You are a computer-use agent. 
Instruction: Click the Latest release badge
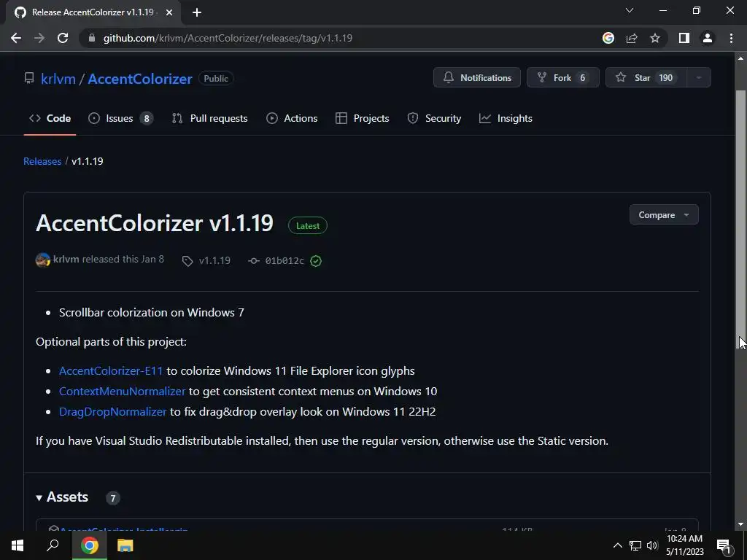click(x=308, y=226)
